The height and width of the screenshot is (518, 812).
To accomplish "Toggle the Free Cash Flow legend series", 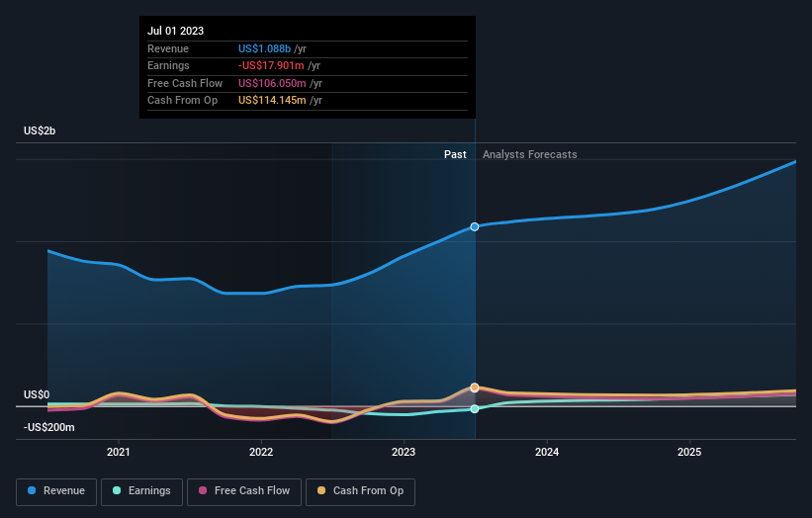I will (244, 491).
